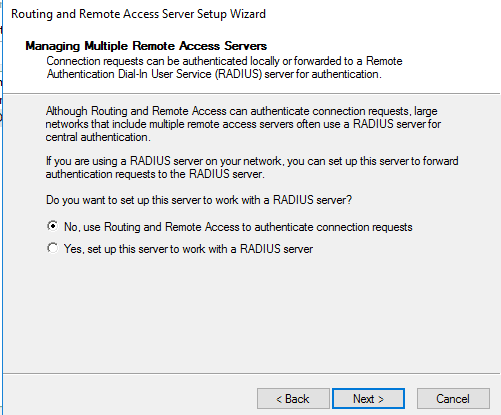The width and height of the screenshot is (501, 415).
Task: Click the 'Although Routing and Remote Access' paragraph
Action: (243, 124)
